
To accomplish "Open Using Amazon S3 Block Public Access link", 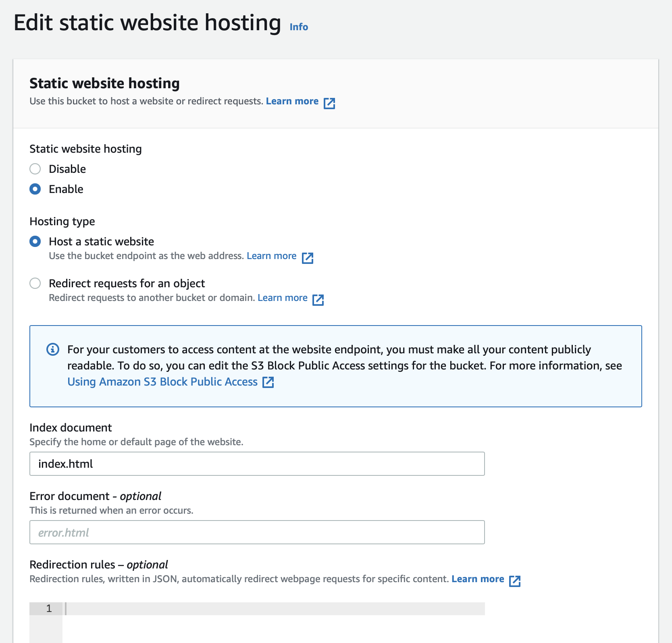I will point(162,382).
